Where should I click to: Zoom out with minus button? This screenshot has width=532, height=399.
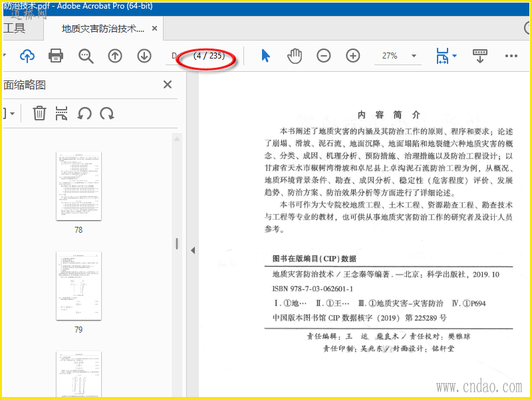click(x=324, y=56)
